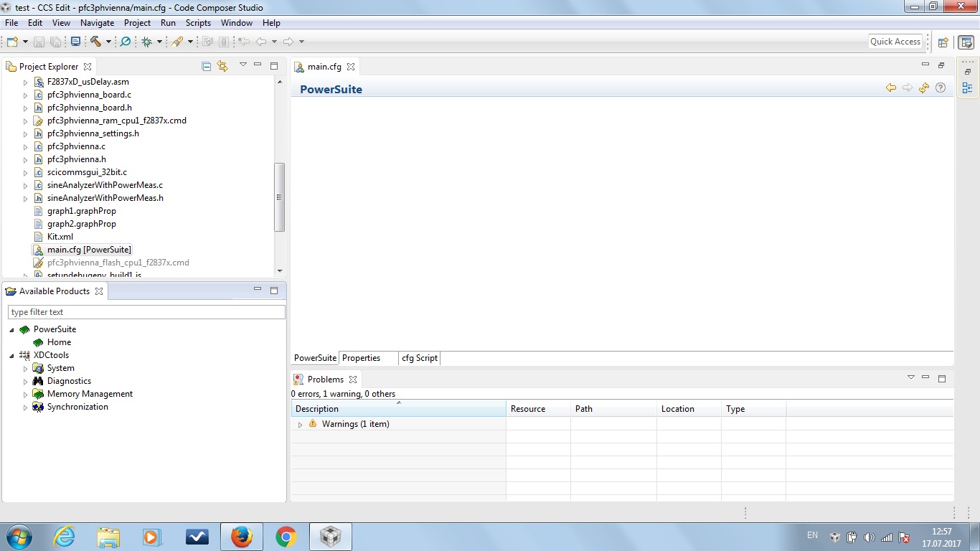Viewport: 980px width, 551px height.
Task: Collapse the PowerSuite product node
Action: (x=11, y=329)
